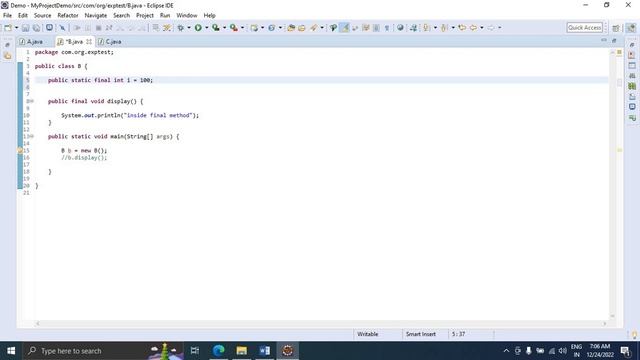640x360 pixels.
Task: Click the 'Smart Insert' status bar entry
Action: click(420, 334)
